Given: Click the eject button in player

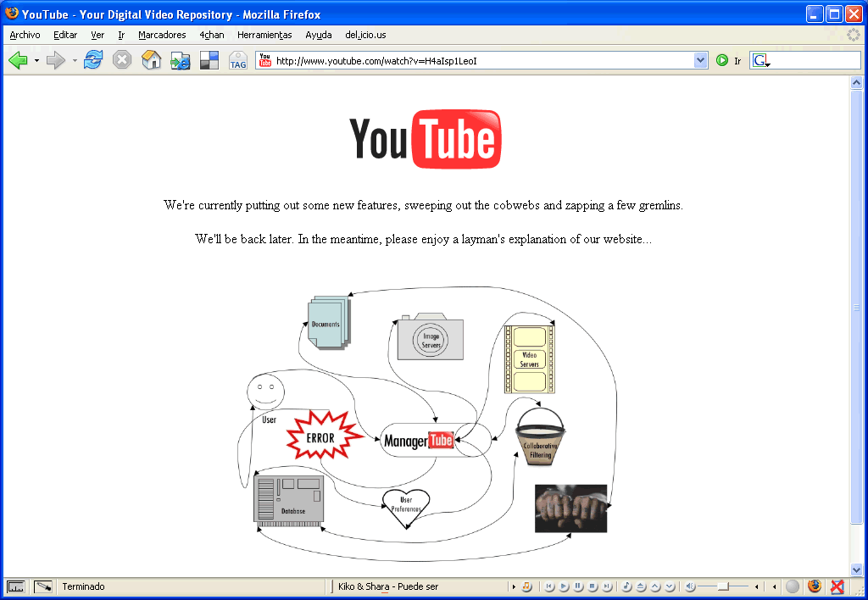Looking at the screenshot, I should tap(641, 586).
